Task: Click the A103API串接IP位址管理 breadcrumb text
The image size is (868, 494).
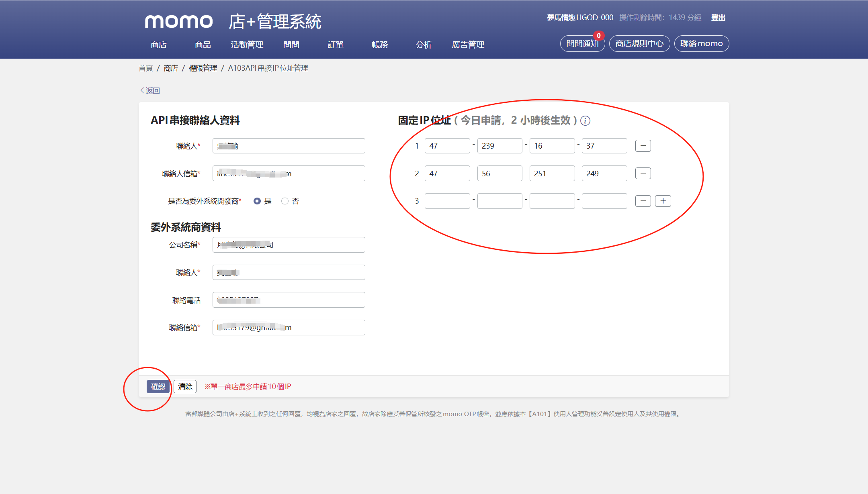Action: 268,68
